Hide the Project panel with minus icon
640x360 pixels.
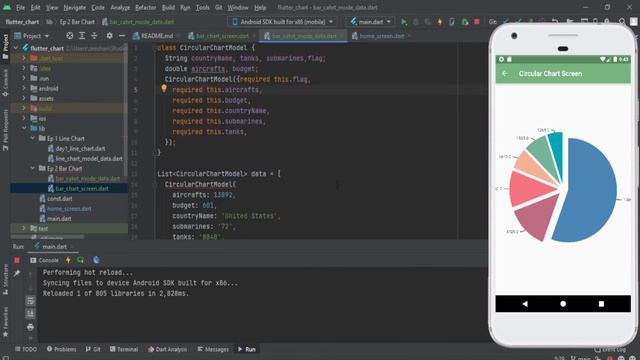[x=122, y=36]
